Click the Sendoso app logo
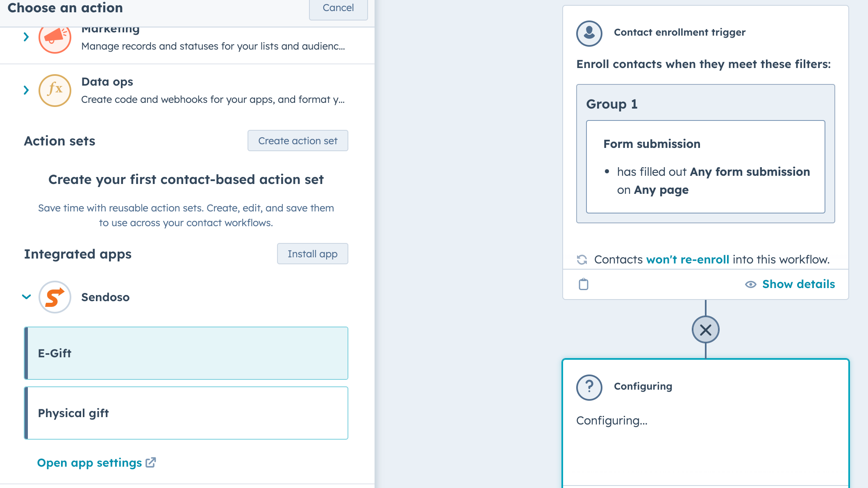This screenshot has height=488, width=868. 55,297
